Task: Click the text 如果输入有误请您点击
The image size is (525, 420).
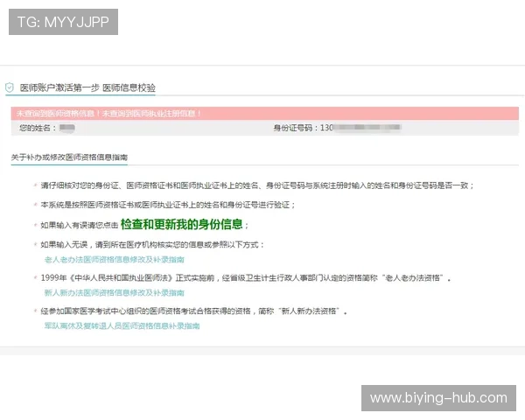Action: click(x=80, y=226)
